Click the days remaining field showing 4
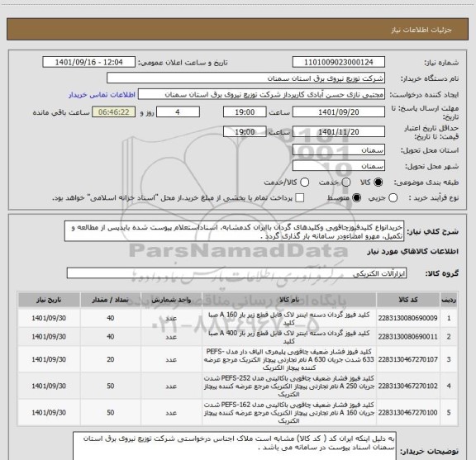 178,112
